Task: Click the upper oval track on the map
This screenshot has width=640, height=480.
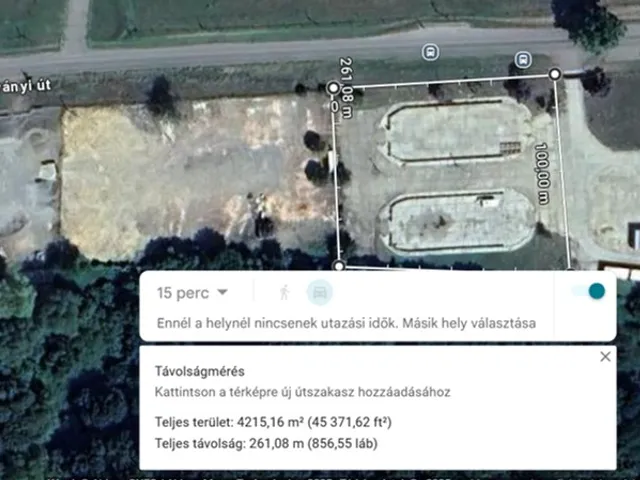Action: 454,131
